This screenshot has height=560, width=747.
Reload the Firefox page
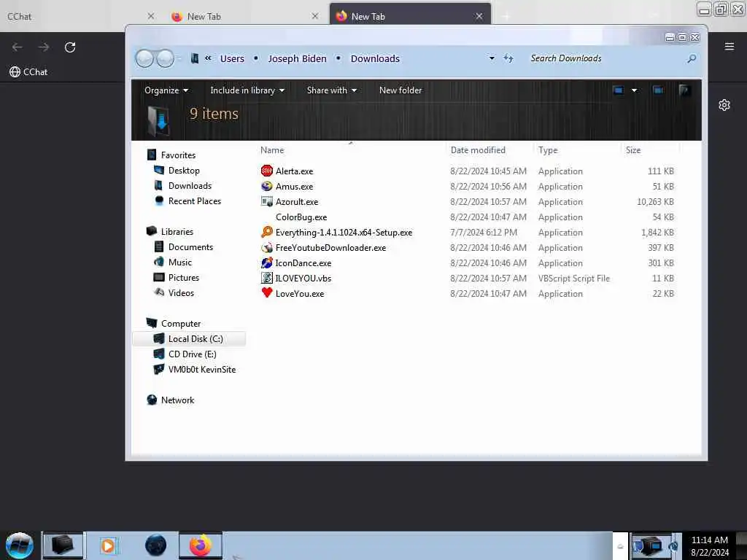70,47
